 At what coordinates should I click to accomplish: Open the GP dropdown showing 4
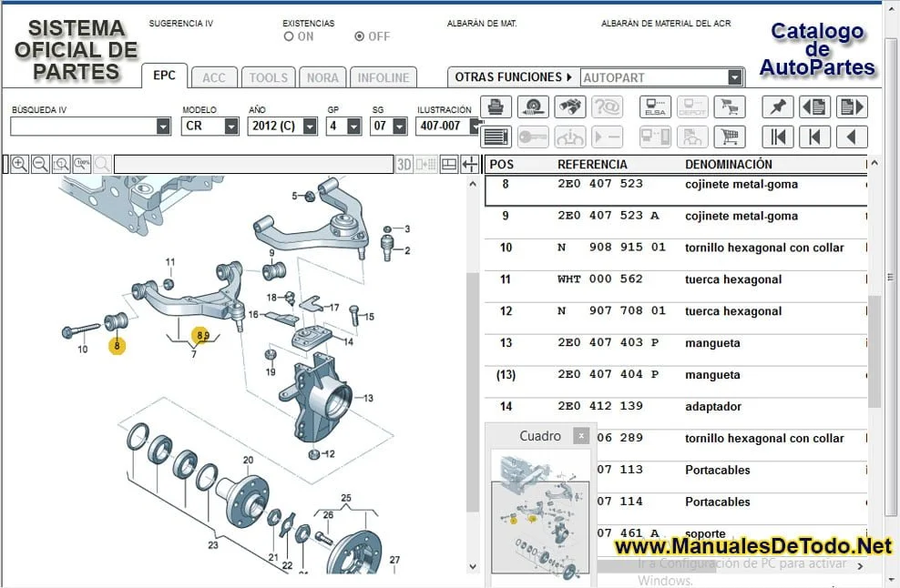[x=354, y=126]
